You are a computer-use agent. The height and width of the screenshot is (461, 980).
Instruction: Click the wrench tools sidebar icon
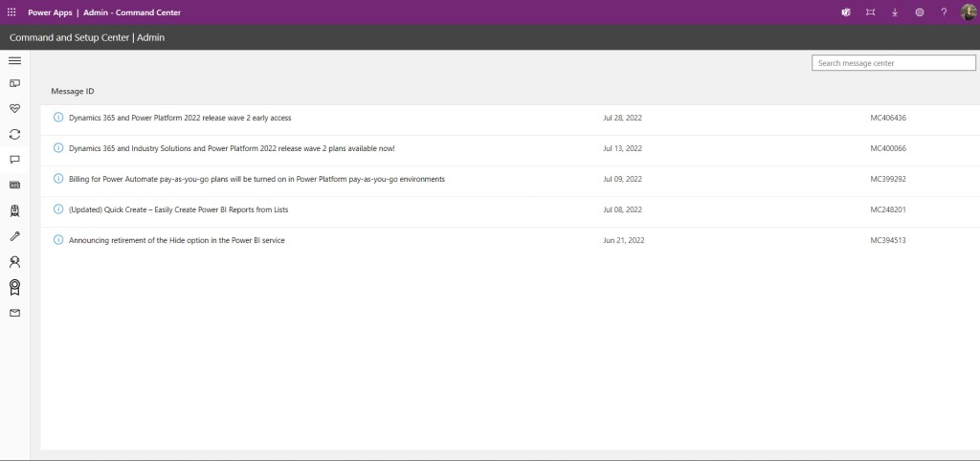coord(14,235)
